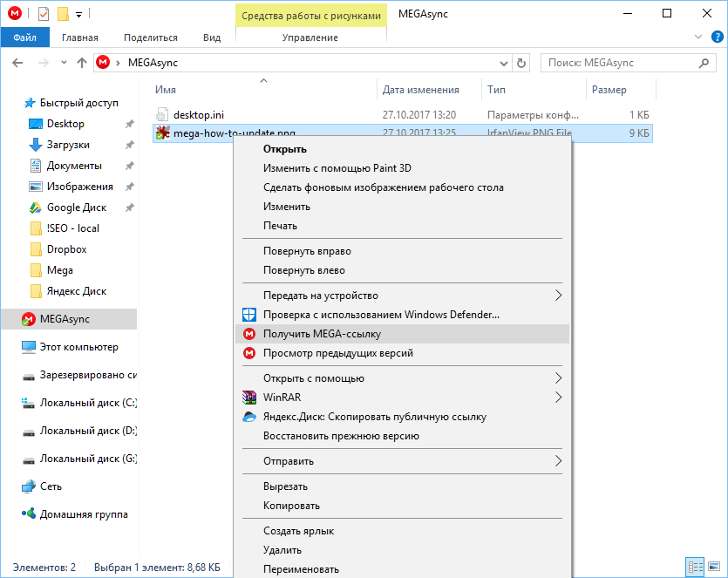Click the New folder quick access icon
This screenshot has width=728, height=578.
(x=63, y=15)
